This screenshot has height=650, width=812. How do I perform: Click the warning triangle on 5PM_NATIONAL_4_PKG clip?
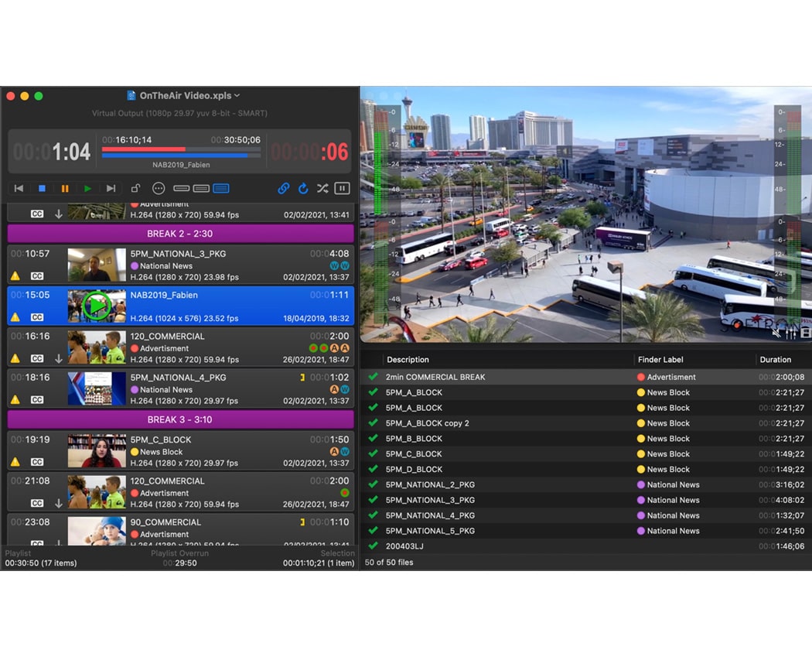[x=15, y=399]
